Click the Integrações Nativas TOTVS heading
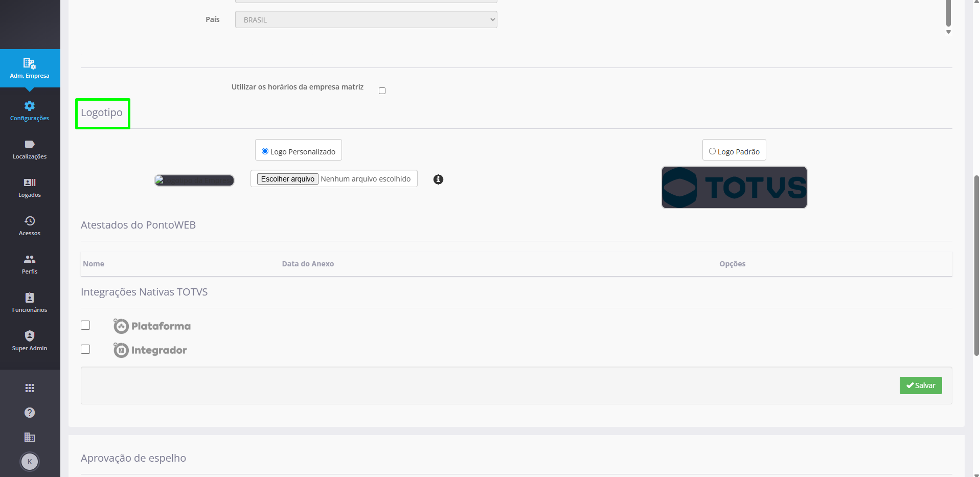 point(144,292)
